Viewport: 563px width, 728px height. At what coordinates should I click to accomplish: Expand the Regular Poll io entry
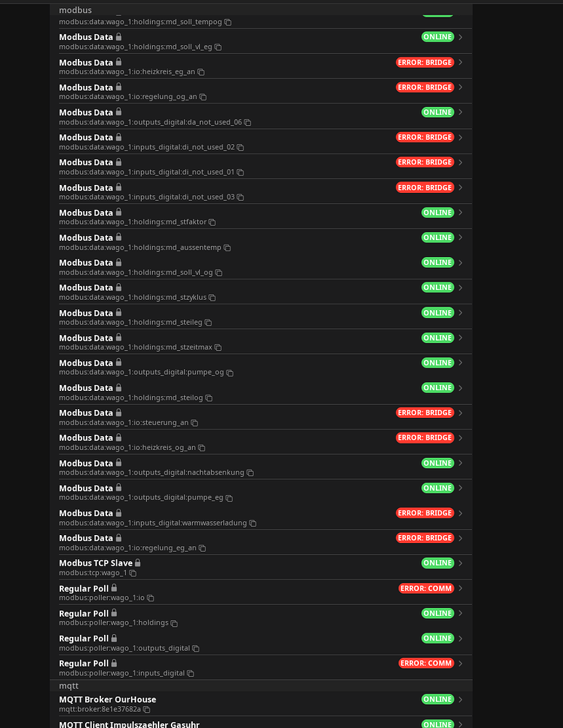point(460,592)
